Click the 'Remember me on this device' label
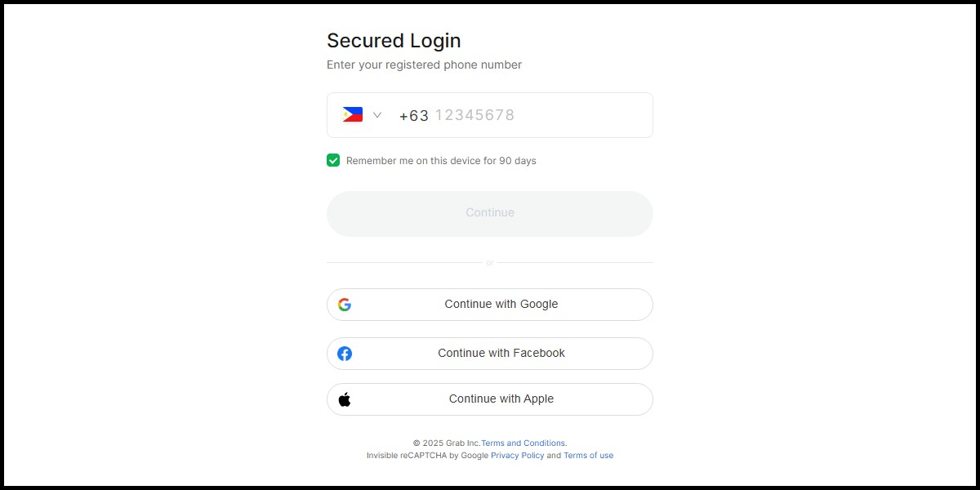The width and height of the screenshot is (980, 490). [x=441, y=161]
